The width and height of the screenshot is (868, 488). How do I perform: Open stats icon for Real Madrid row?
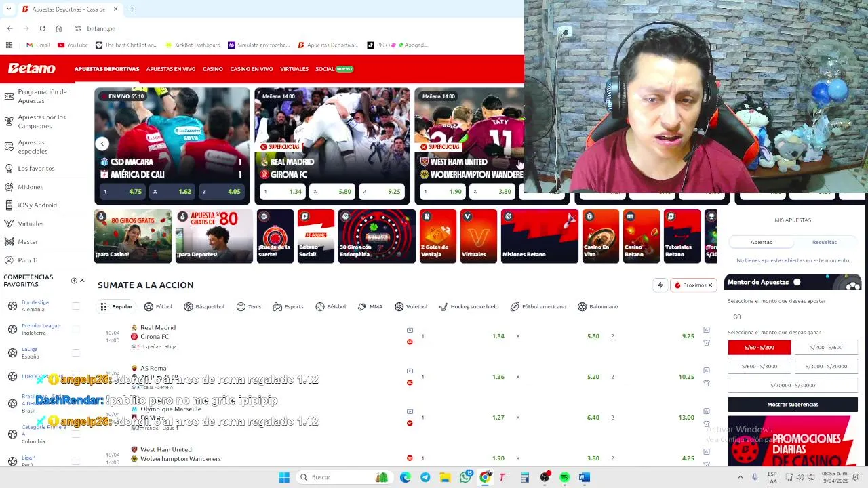click(x=706, y=330)
